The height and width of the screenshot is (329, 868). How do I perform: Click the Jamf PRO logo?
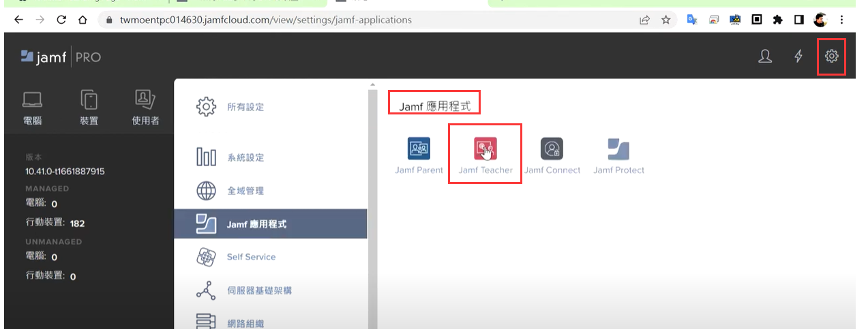pyautogui.click(x=61, y=57)
